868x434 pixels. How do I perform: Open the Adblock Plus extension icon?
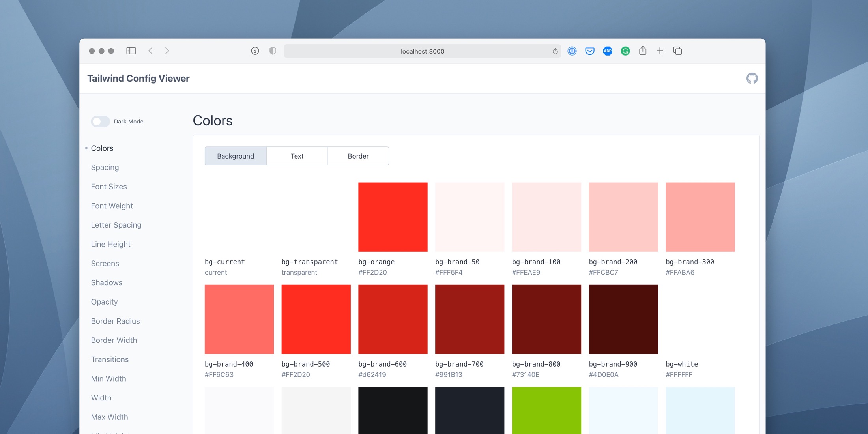(607, 51)
